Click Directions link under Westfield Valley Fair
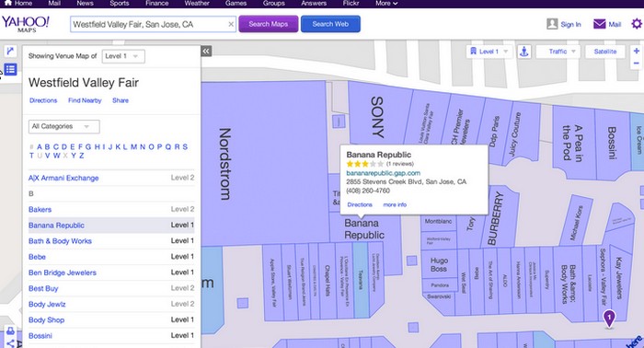644x348 pixels. point(43,100)
